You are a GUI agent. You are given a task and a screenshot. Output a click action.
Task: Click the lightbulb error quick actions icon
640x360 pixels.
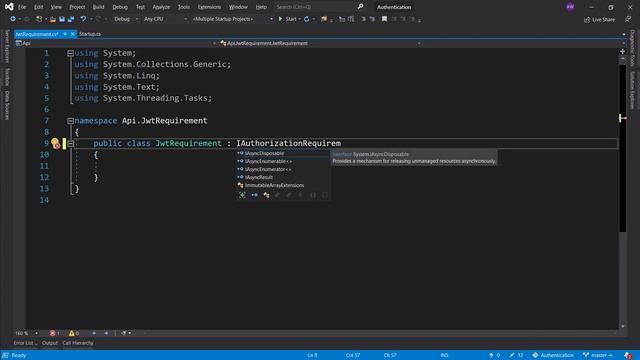(x=56, y=143)
